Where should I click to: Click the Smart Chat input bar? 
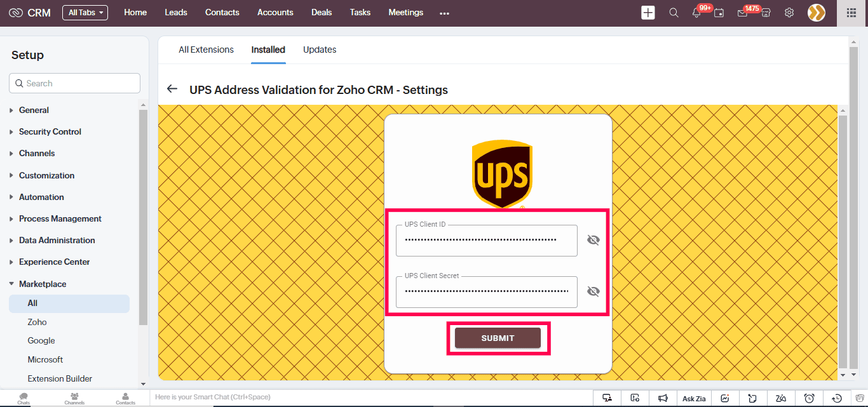pyautogui.click(x=371, y=397)
